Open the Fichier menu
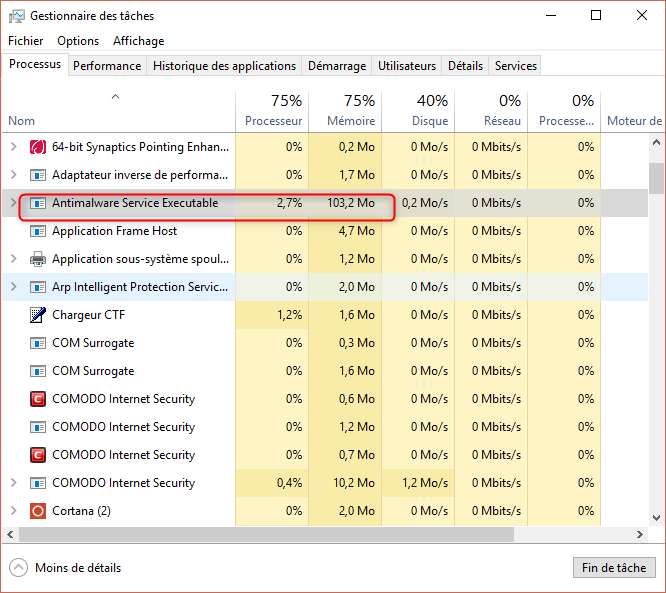666x593 pixels. click(x=25, y=41)
